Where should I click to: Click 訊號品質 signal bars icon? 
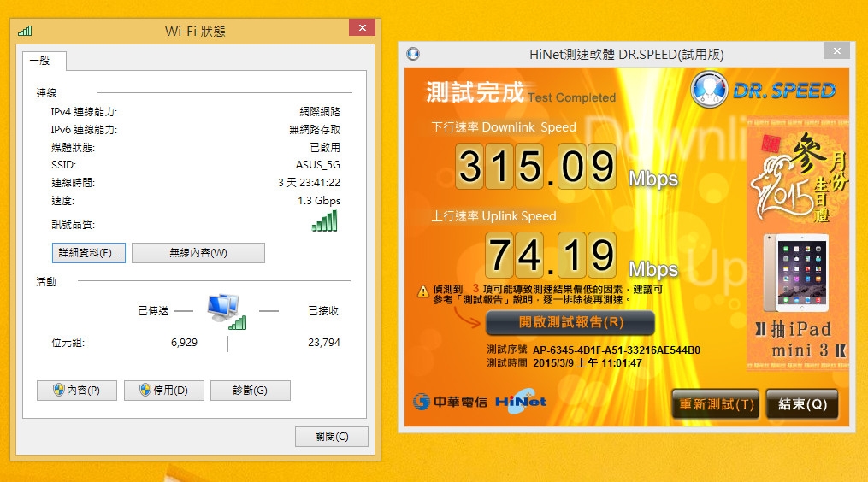coord(324,221)
